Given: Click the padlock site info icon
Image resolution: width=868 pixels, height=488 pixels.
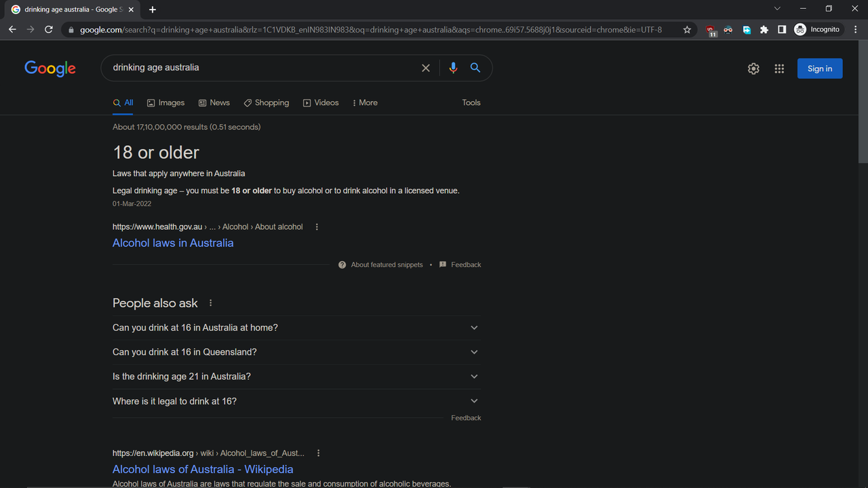Looking at the screenshot, I should (71, 30).
